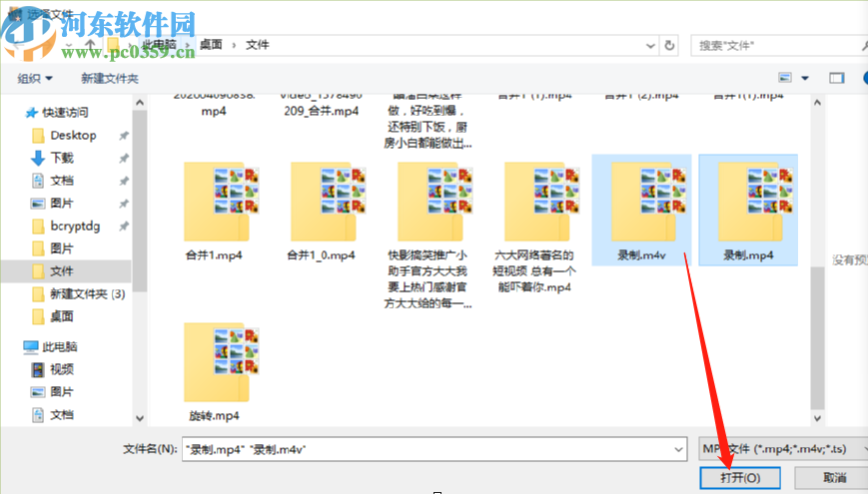Select 此电脑 in the navigation pane

click(x=60, y=347)
